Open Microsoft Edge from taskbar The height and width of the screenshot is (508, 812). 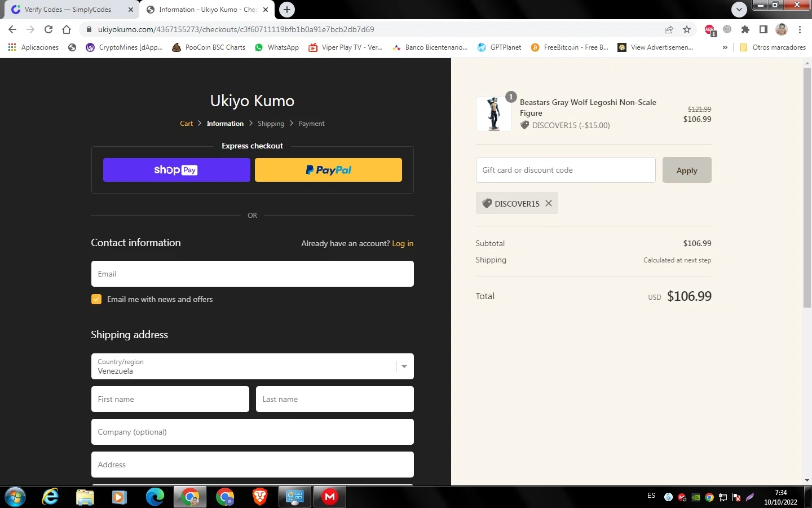pos(155,497)
